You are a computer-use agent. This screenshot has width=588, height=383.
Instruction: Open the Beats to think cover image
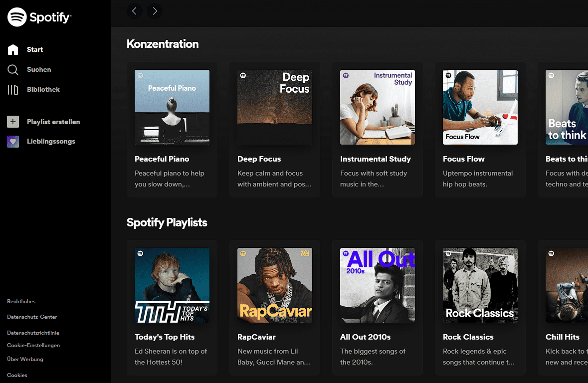click(567, 107)
